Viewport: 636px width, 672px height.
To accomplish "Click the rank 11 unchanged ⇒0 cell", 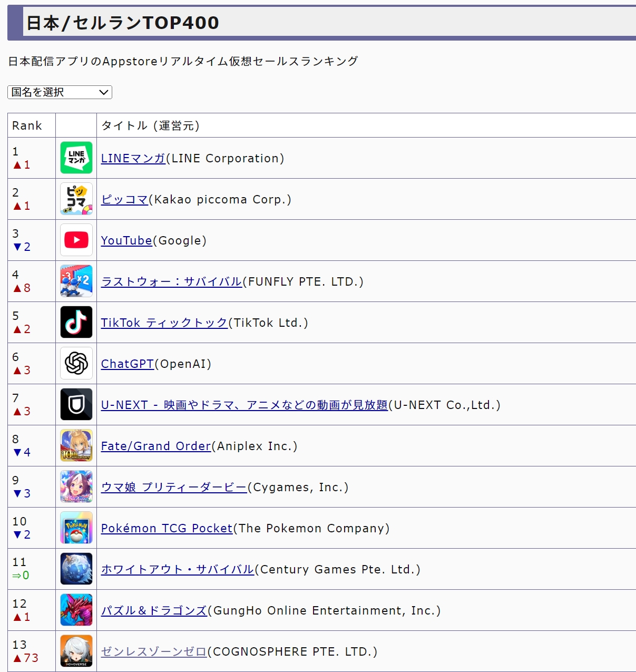I will pyautogui.click(x=32, y=569).
